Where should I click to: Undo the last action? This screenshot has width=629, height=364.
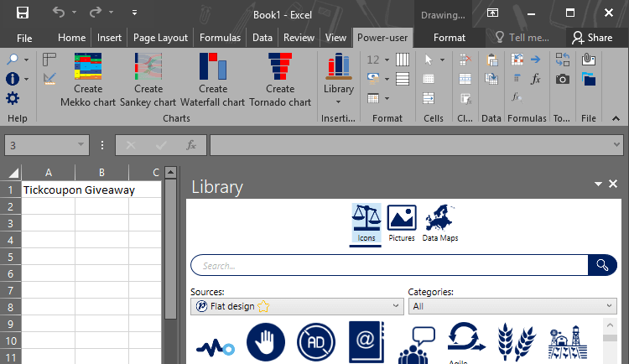pos(59,13)
